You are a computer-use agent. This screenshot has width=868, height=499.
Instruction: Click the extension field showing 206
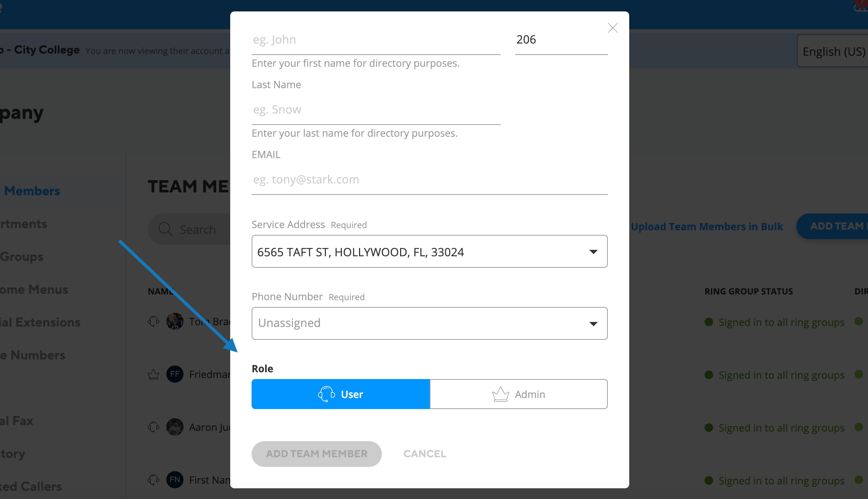(561, 40)
